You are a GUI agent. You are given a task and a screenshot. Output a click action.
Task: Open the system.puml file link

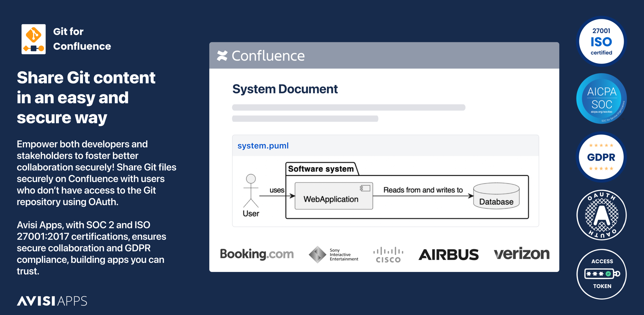point(263,146)
